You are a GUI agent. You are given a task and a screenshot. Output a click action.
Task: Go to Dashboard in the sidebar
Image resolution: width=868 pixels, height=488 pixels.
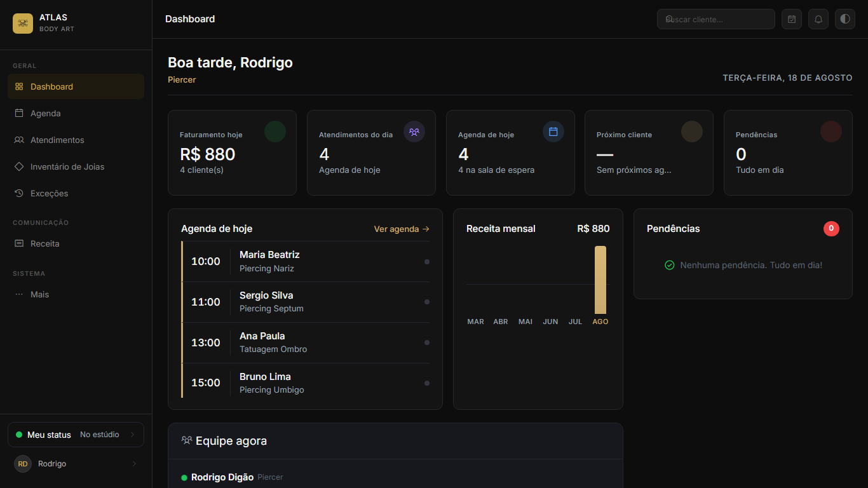coord(76,86)
